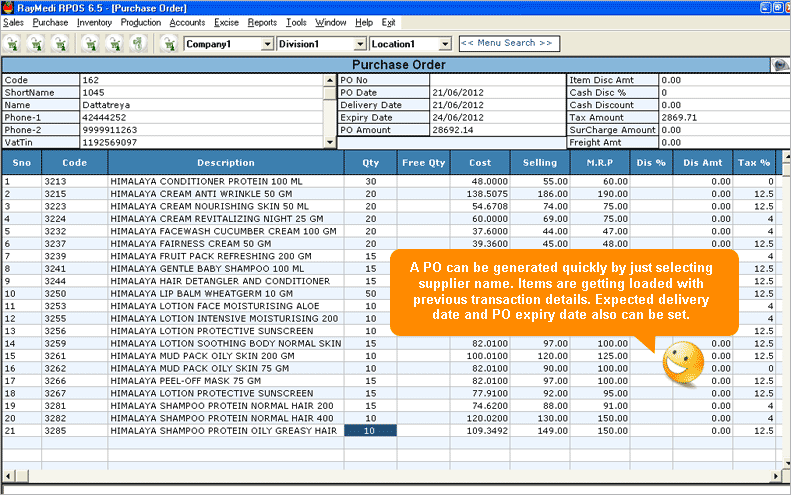Open the Reports menu
Screen dimensions: 791x495
pos(262,22)
